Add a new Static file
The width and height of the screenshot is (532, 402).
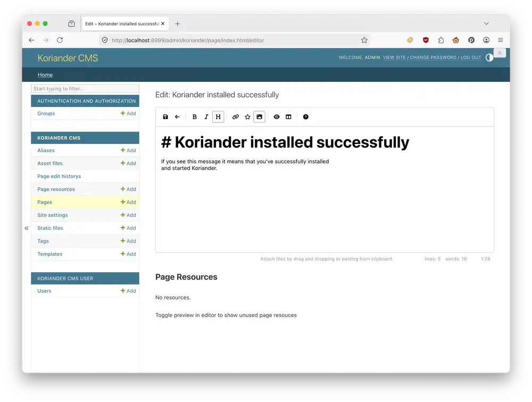[128, 228]
